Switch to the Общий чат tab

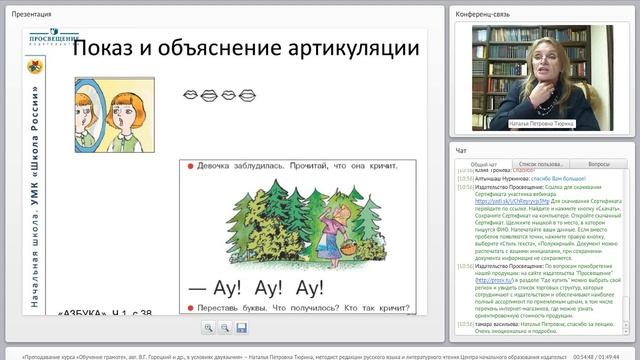tap(484, 164)
